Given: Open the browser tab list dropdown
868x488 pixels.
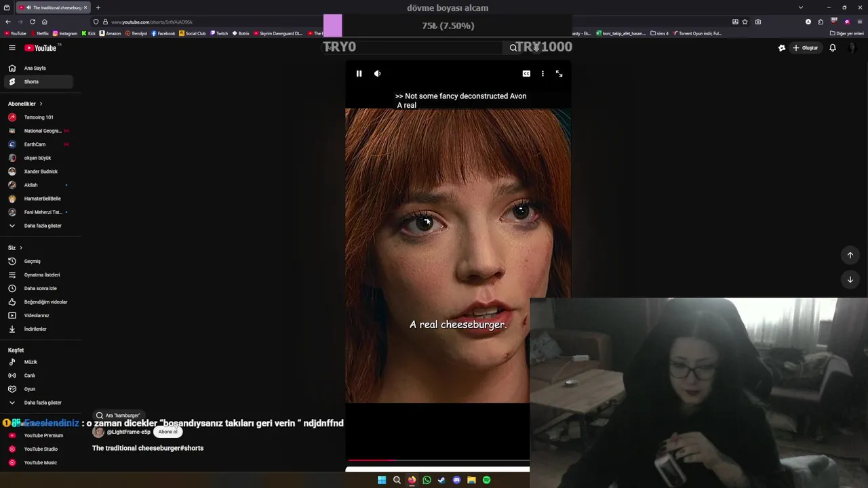Looking at the screenshot, I should 801,7.
